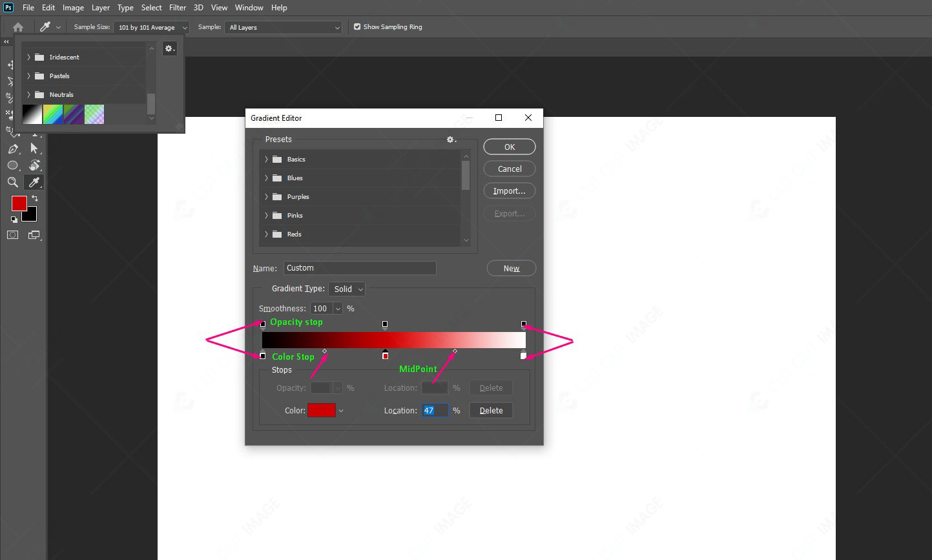Open the dropdown arrow beside Color swatch
Screen dimensions: 932x560
pos(341,411)
